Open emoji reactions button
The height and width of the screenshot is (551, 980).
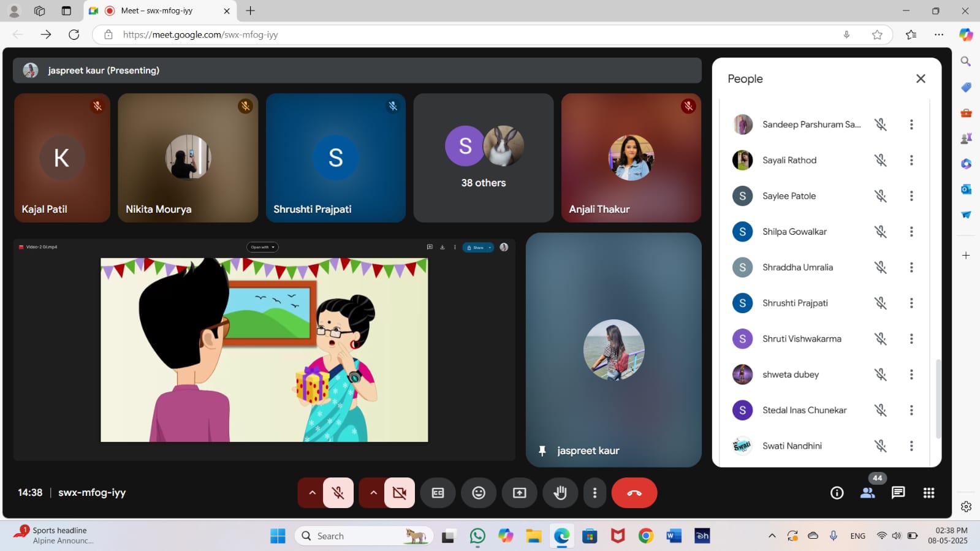[479, 493]
